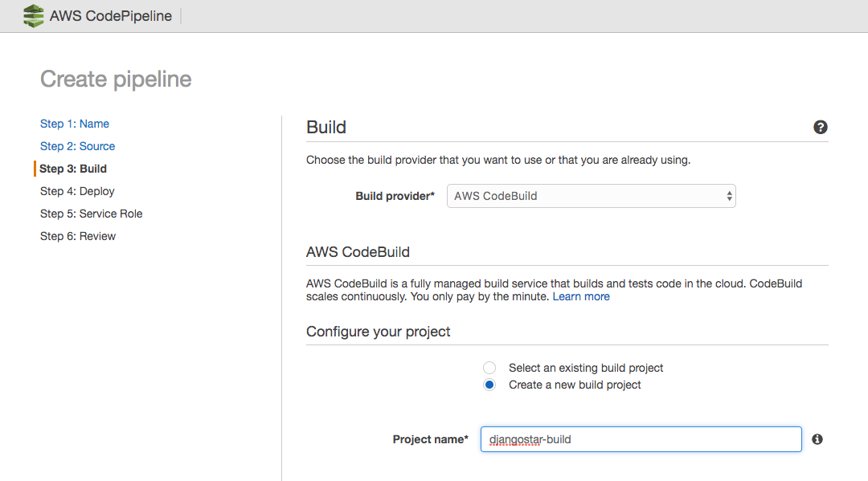Click Step 4: Deploy in sidebar
868x481 pixels.
click(x=77, y=191)
